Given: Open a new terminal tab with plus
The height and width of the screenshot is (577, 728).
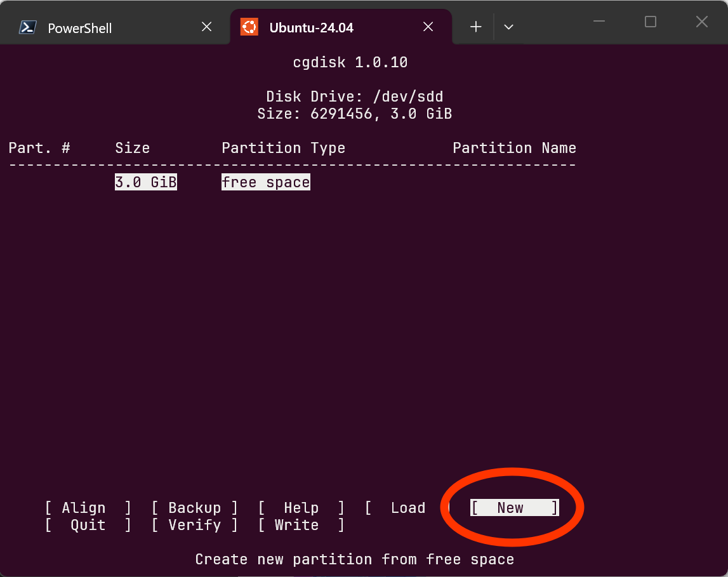Looking at the screenshot, I should click(476, 27).
